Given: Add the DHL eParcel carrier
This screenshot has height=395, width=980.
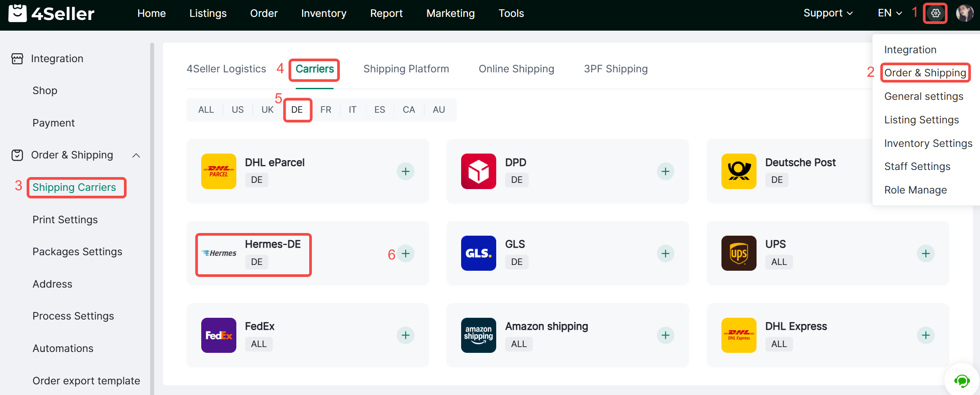Looking at the screenshot, I should pyautogui.click(x=405, y=171).
